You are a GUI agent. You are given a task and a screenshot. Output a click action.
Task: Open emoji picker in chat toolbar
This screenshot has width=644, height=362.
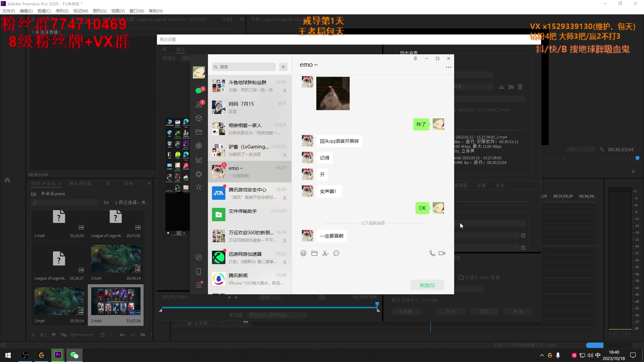pyautogui.click(x=303, y=253)
